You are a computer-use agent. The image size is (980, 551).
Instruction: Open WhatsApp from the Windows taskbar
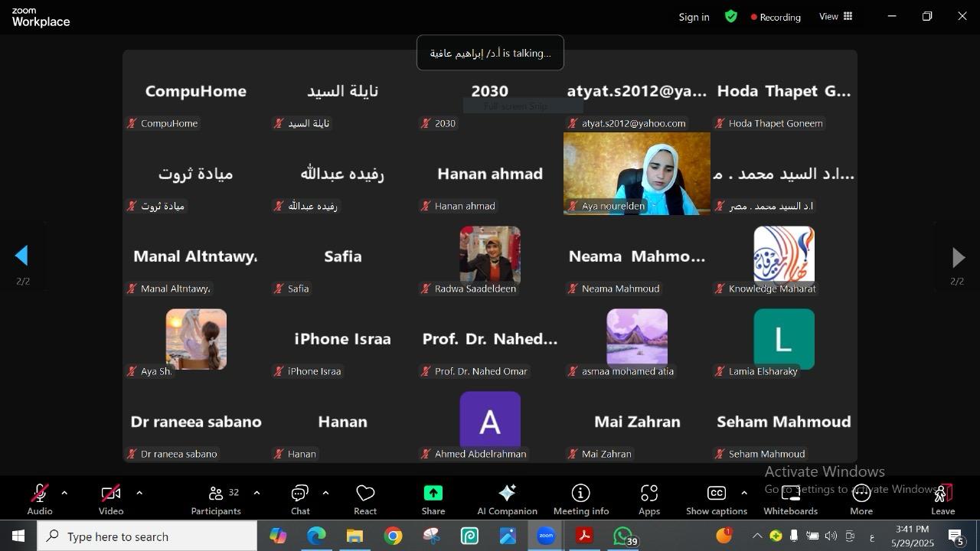[x=624, y=536]
